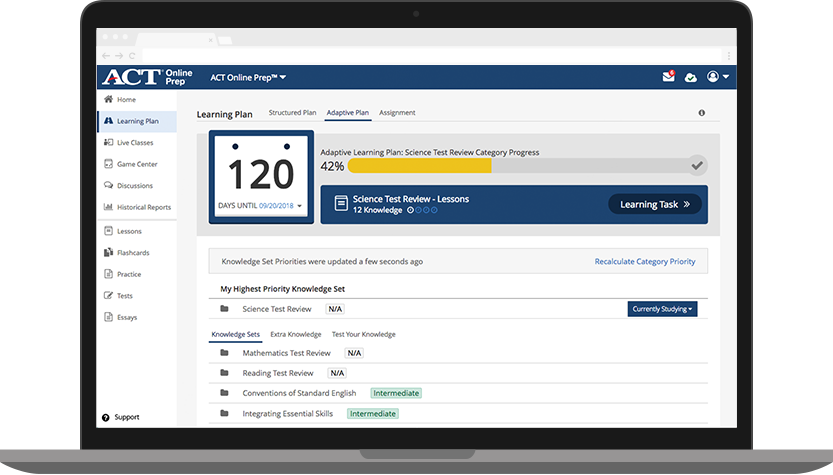Click the knowledge progress circles under Lessons
The height and width of the screenshot is (475, 833).
tap(422, 210)
